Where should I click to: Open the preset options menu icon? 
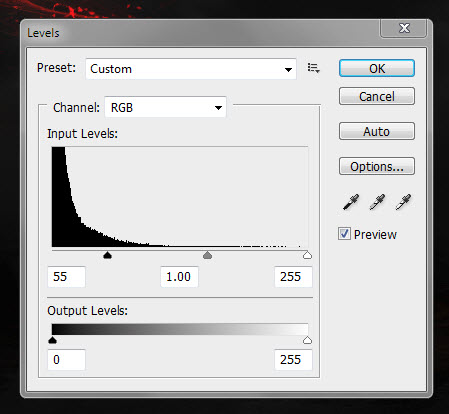pos(313,68)
